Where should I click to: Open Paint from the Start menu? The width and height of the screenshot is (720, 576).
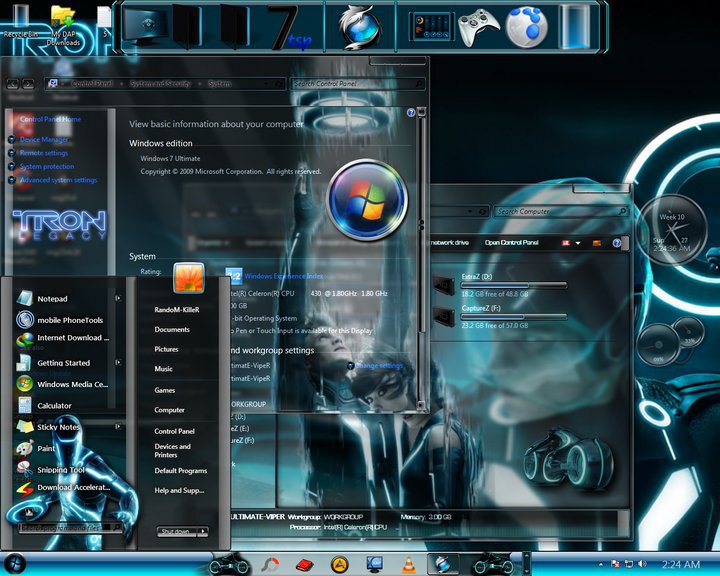click(x=46, y=448)
